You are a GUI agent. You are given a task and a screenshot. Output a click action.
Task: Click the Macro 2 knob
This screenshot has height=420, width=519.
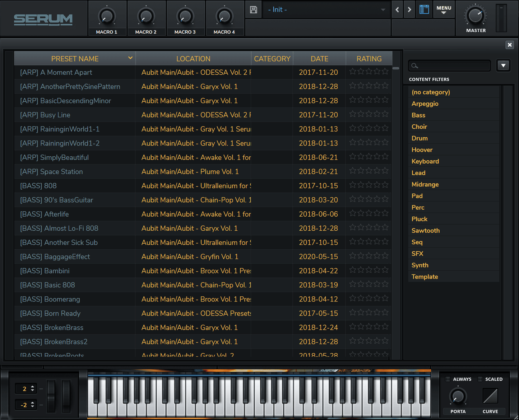tap(146, 17)
